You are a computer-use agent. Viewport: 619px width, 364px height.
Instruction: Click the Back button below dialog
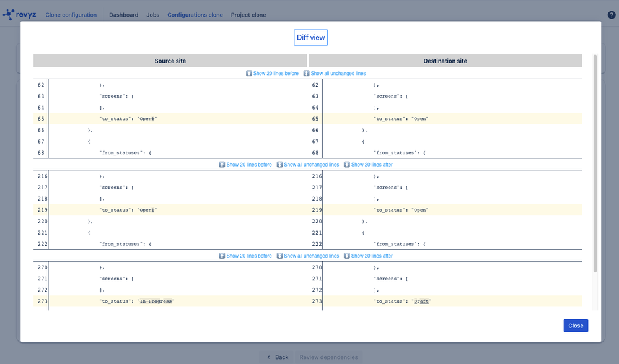click(x=278, y=357)
